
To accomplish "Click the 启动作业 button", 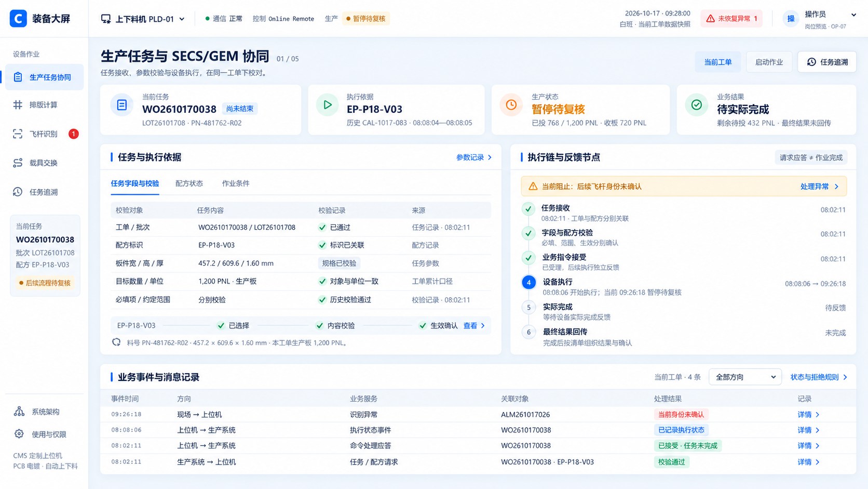I will click(769, 62).
